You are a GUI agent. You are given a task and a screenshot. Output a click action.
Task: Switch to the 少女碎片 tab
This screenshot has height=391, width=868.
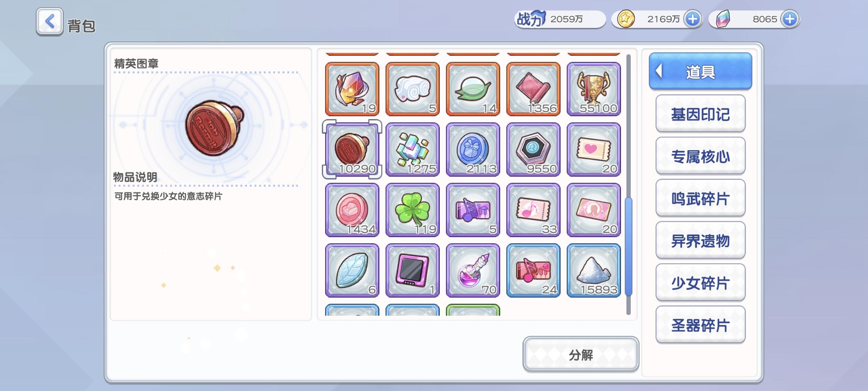point(700,283)
